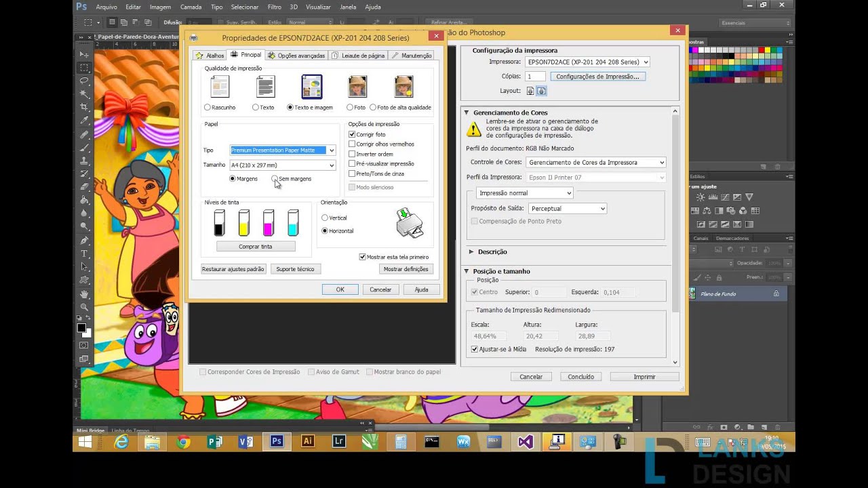Select the Crop tool
868x488 pixels.
[84, 107]
